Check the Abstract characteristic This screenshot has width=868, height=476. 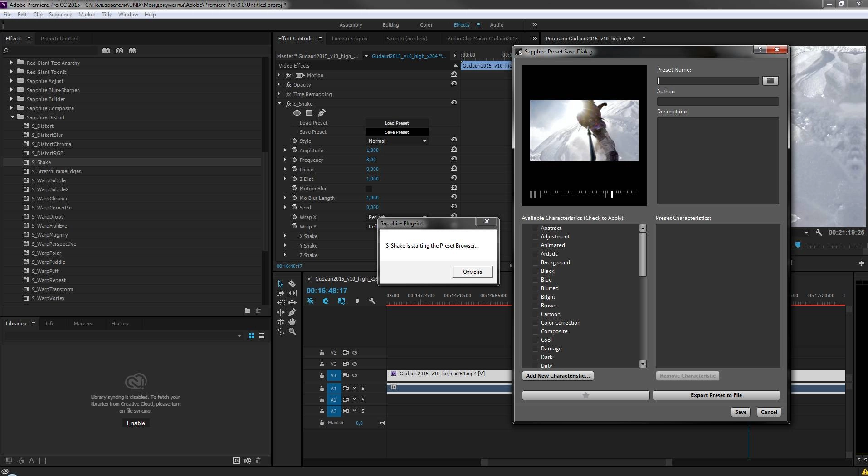click(535, 228)
